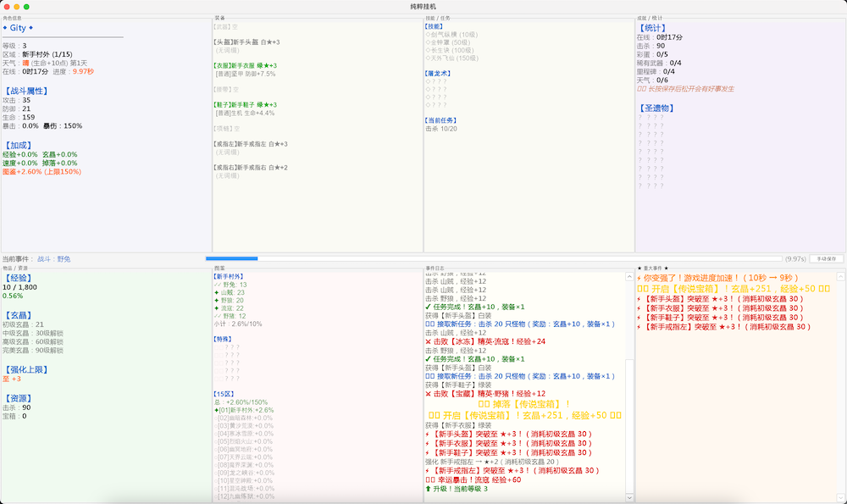Click the 手动保存 manual save button

tap(827, 258)
